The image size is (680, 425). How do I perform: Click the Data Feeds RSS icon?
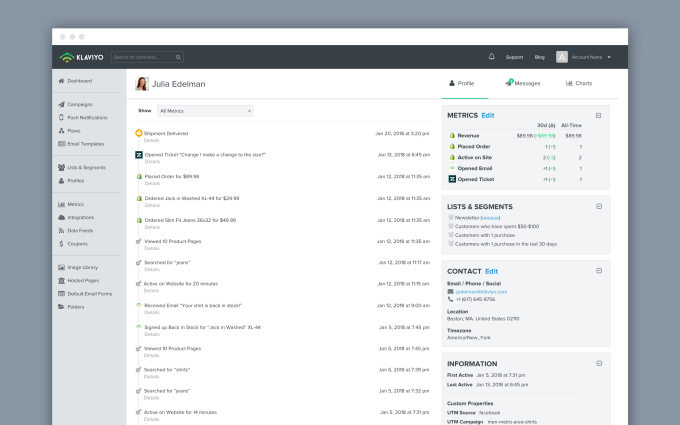62,229
